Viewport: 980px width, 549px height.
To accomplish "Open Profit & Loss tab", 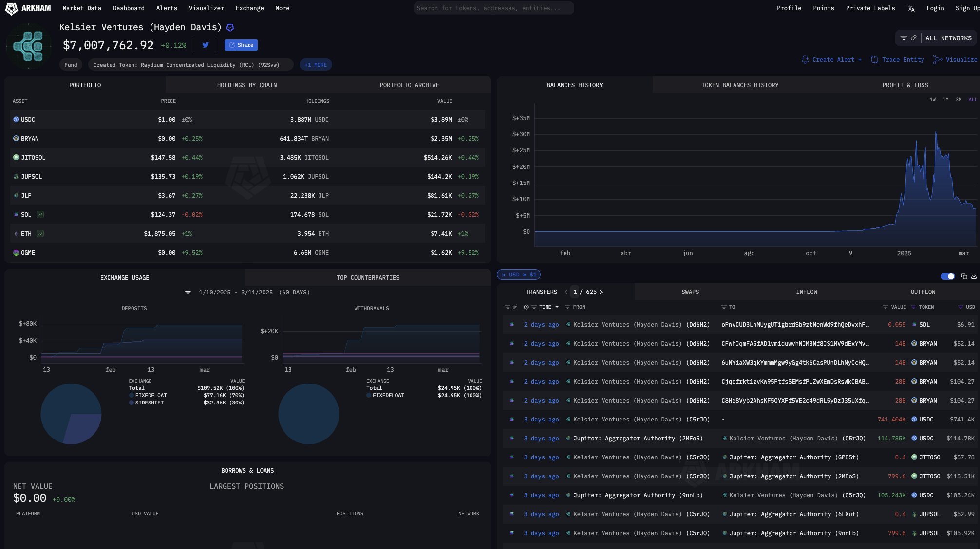I will (905, 85).
